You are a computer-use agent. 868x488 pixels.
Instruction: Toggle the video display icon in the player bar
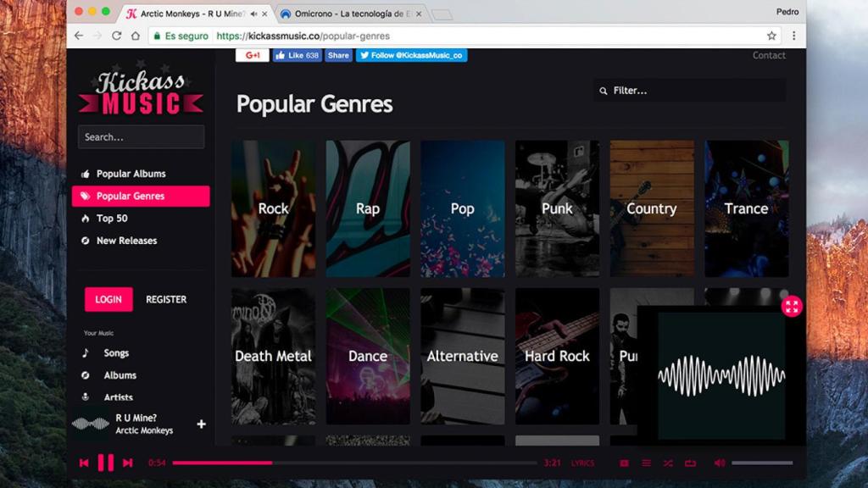(624, 463)
